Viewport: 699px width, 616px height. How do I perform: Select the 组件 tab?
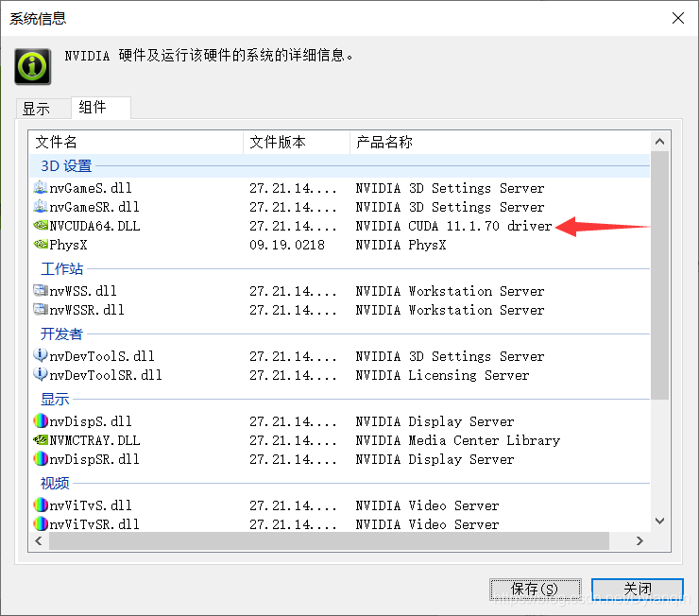point(101,108)
